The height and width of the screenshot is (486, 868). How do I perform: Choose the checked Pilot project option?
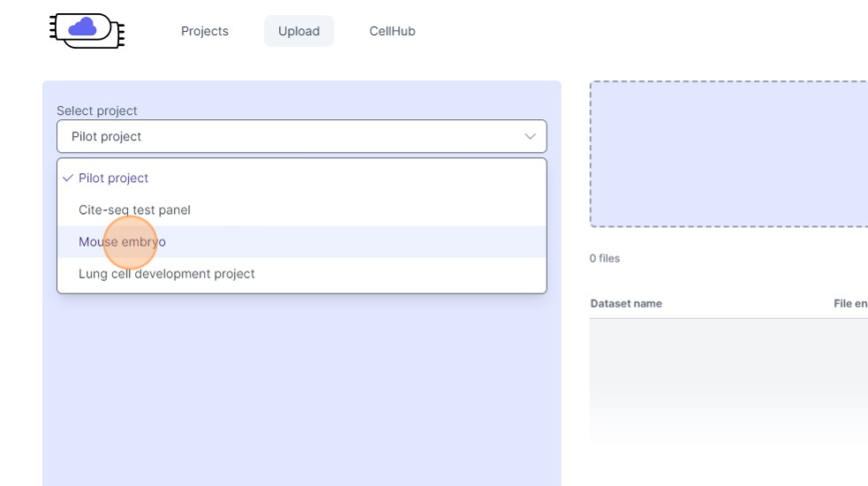click(114, 178)
